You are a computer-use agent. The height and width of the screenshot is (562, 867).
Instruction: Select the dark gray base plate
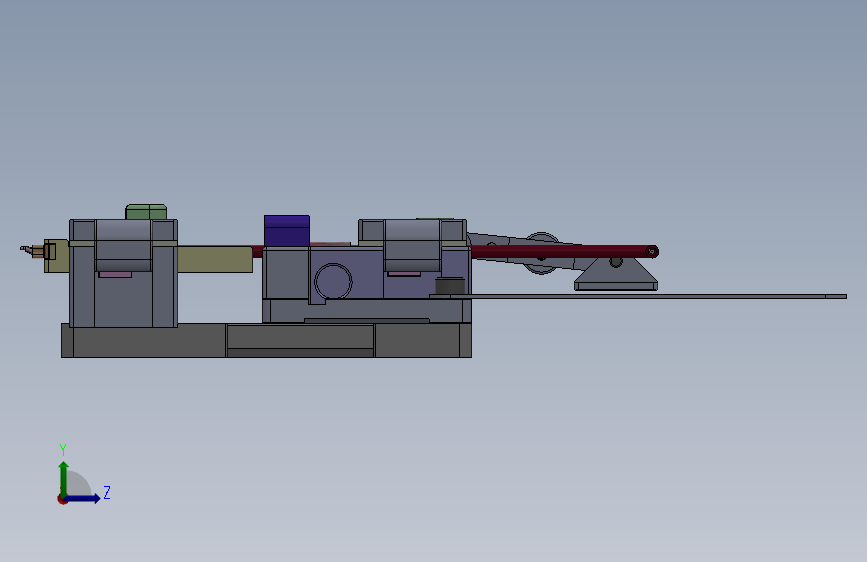(266, 340)
